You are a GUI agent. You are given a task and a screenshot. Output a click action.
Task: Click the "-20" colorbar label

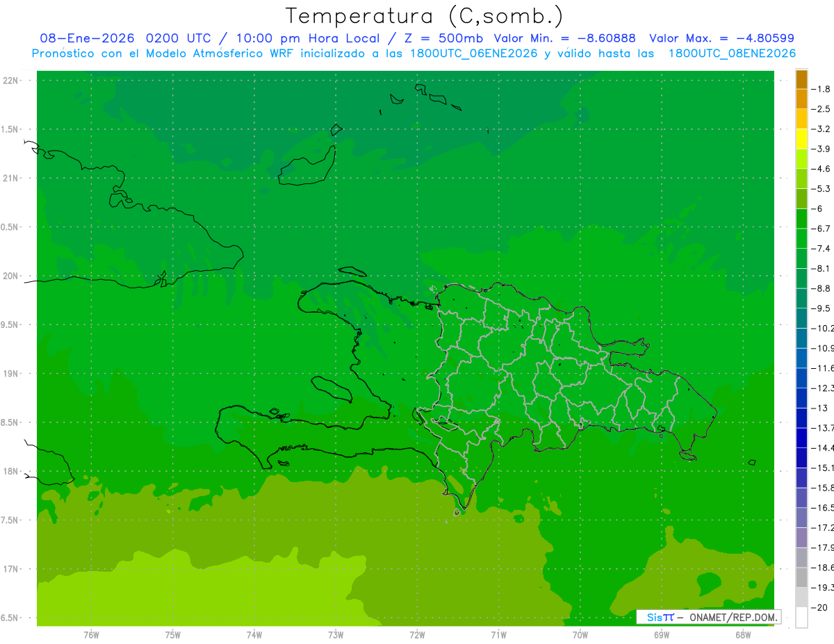click(x=821, y=608)
